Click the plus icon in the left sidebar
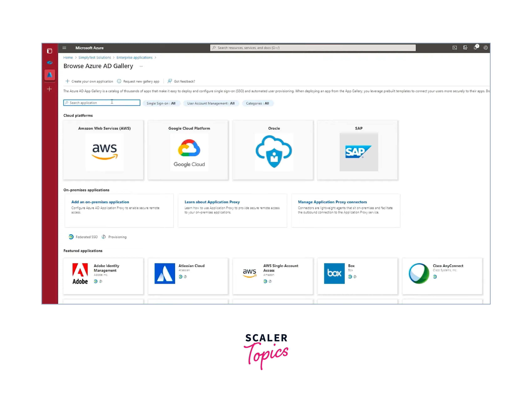This screenshot has height=400, width=532. coord(49,89)
